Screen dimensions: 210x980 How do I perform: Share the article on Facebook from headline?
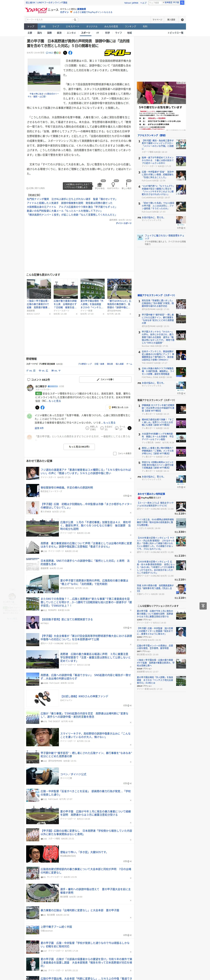[70, 53]
